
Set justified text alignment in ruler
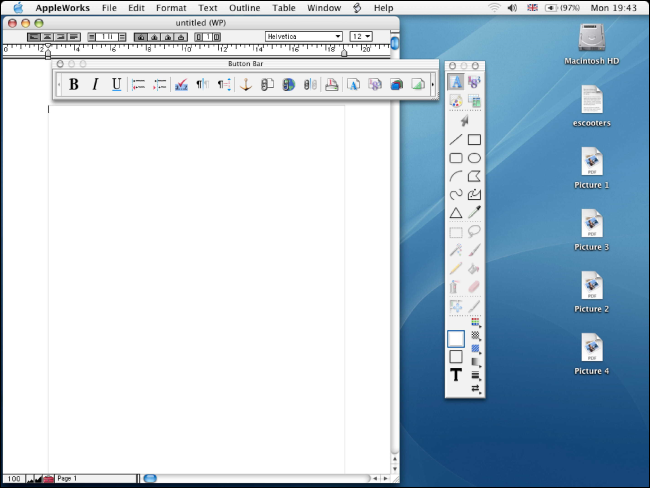[x=74, y=37]
